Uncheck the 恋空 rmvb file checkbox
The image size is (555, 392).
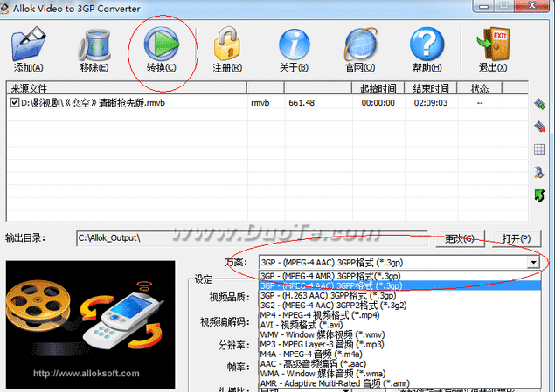(x=15, y=102)
